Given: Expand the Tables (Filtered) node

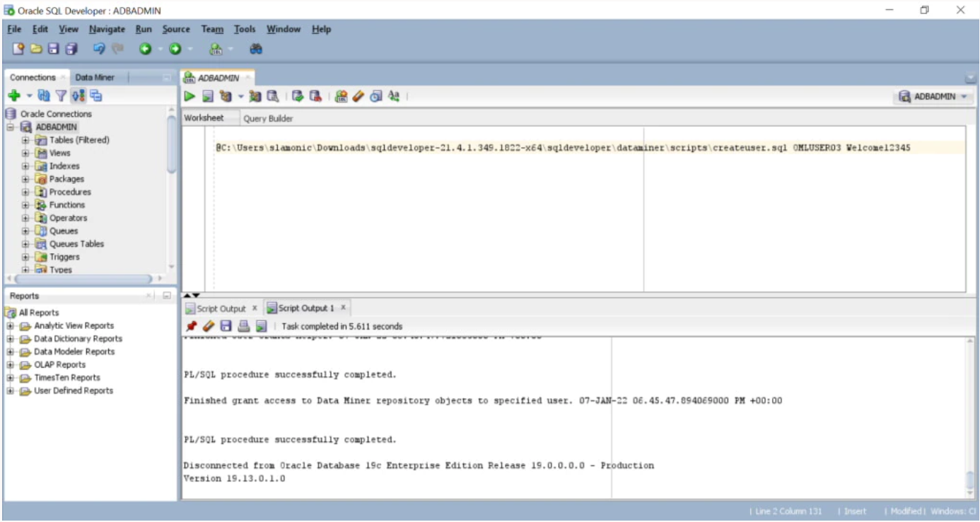Looking at the screenshot, I should click(x=25, y=140).
